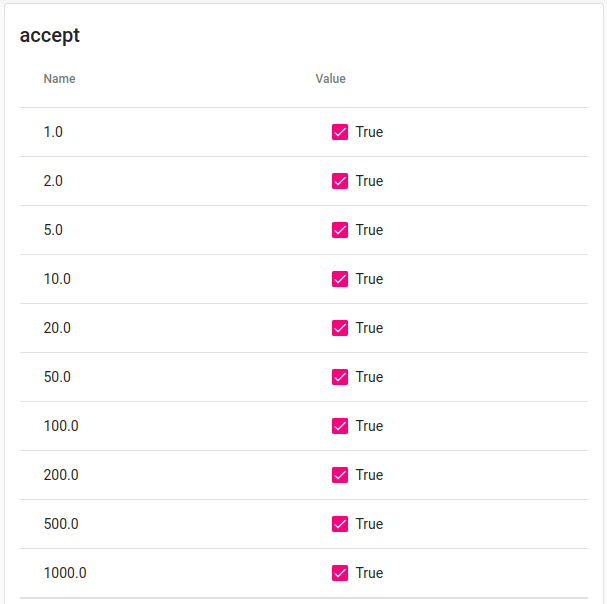This screenshot has width=607, height=604.
Task: Click the 50.0 name cell
Action: tap(57, 377)
